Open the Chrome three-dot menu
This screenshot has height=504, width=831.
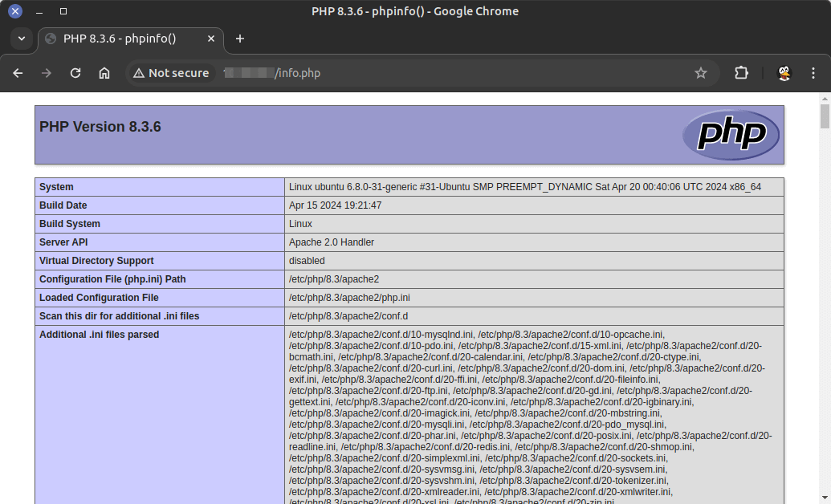[x=813, y=73]
